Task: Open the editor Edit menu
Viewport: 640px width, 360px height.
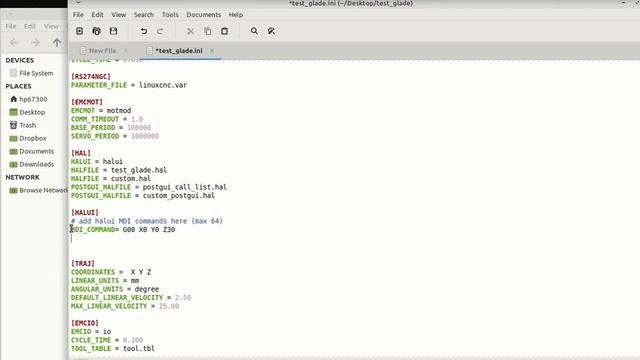Action: pos(97,15)
